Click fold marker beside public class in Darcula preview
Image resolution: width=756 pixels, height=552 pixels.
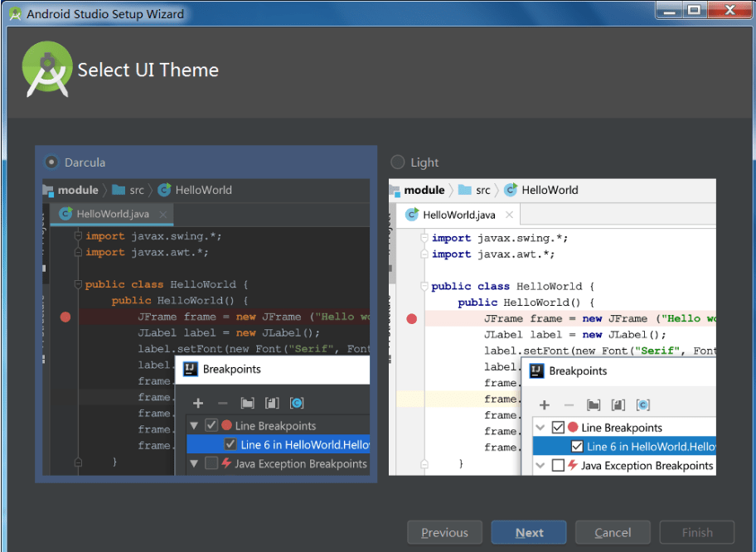78,284
